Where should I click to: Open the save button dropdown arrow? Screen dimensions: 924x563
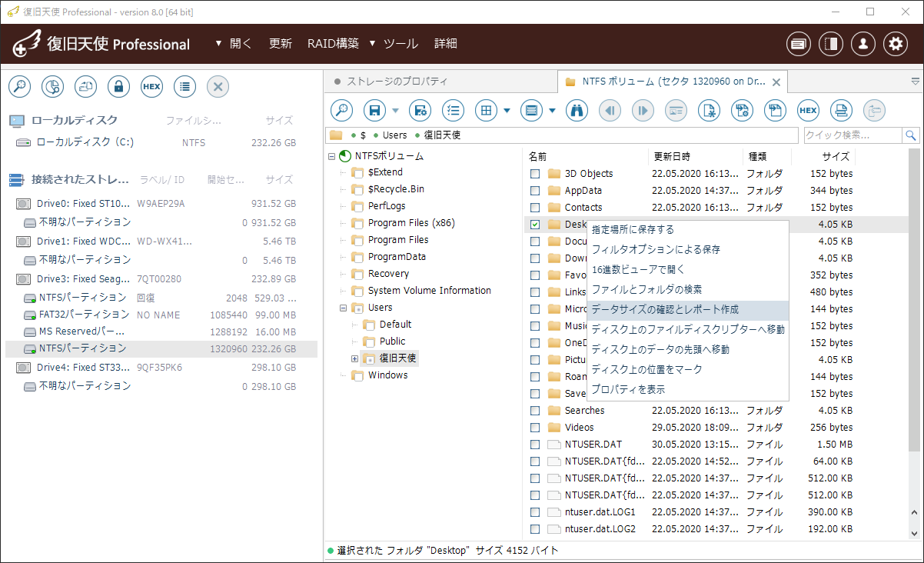396,111
